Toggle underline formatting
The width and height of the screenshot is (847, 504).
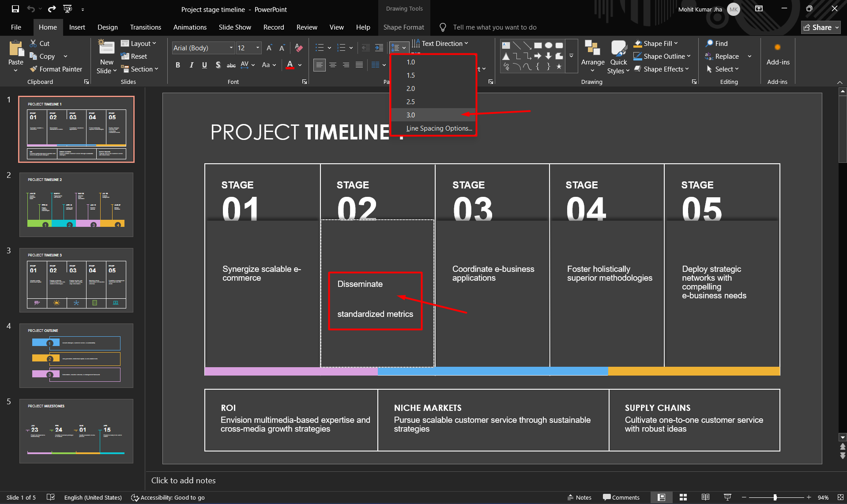[204, 65]
